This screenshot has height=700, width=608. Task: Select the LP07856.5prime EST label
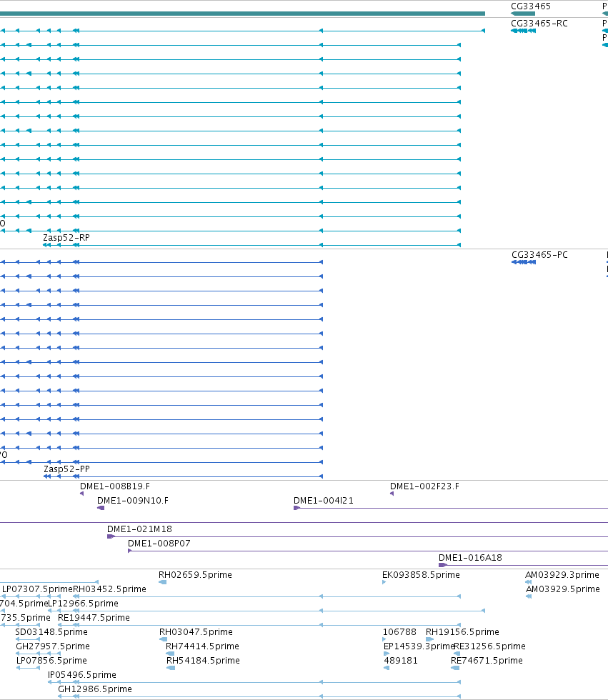(51, 660)
